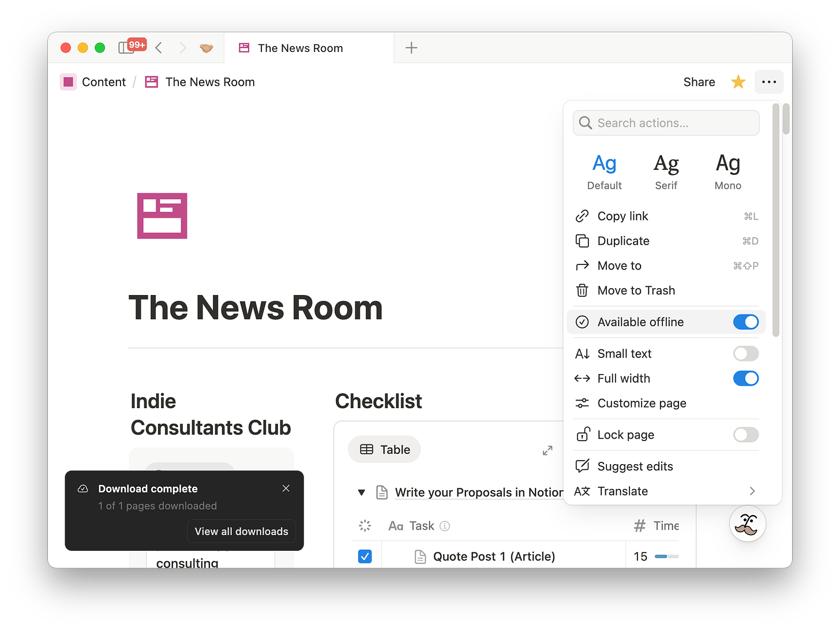Open Checklist database in full page

coord(547,450)
